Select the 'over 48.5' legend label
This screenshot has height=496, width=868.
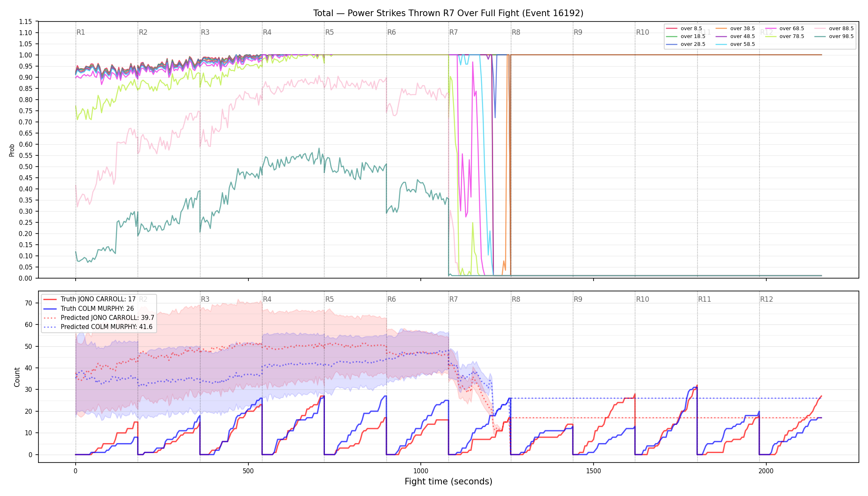[742, 36]
